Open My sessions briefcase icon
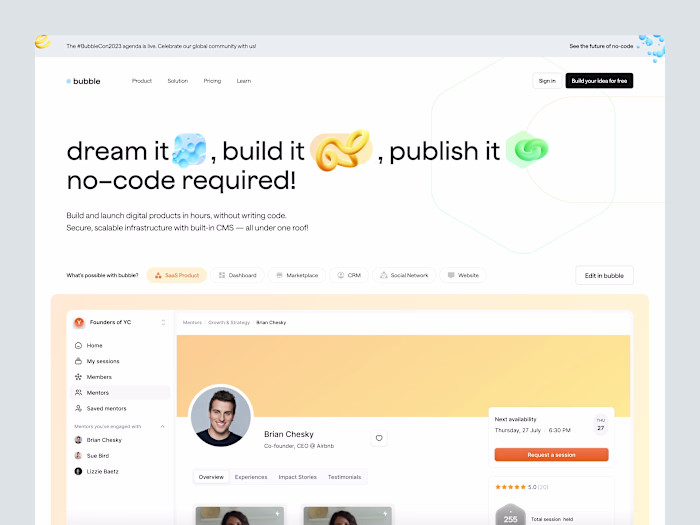 pos(78,361)
